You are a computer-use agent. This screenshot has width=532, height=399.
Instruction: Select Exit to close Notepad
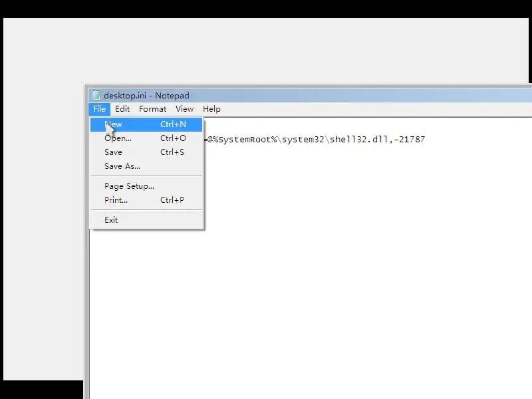[x=146, y=220]
